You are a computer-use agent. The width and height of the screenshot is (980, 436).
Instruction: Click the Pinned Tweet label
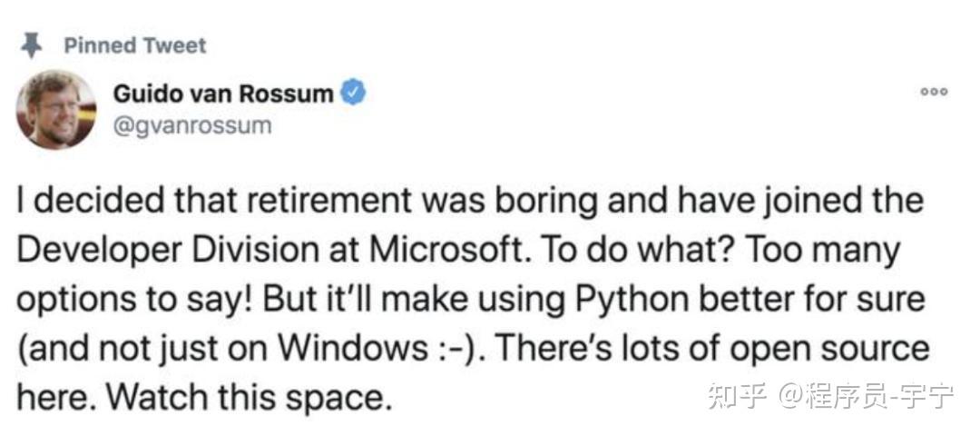pos(136,45)
